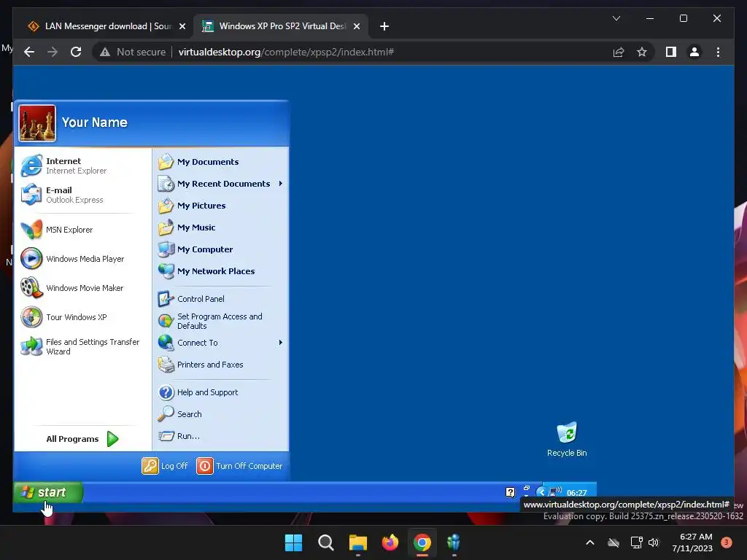Open Help and Support
This screenshot has width=747, height=560.
point(198,392)
